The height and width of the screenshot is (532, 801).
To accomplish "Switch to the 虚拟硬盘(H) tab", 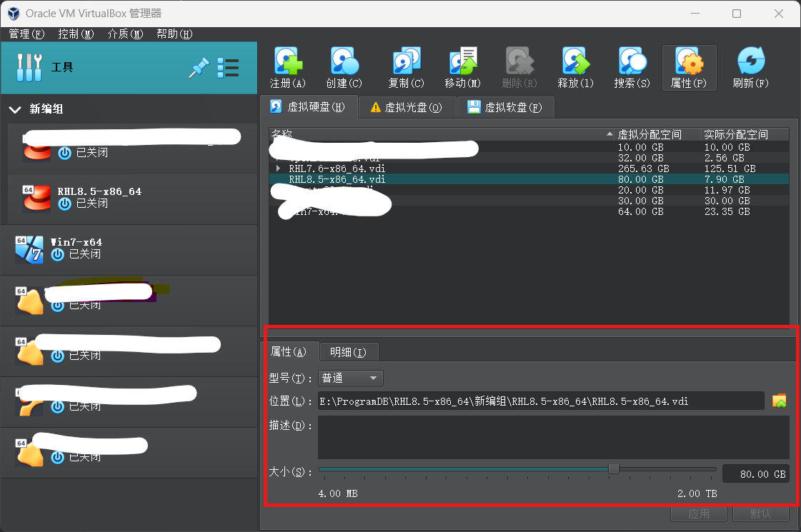I will (x=308, y=106).
